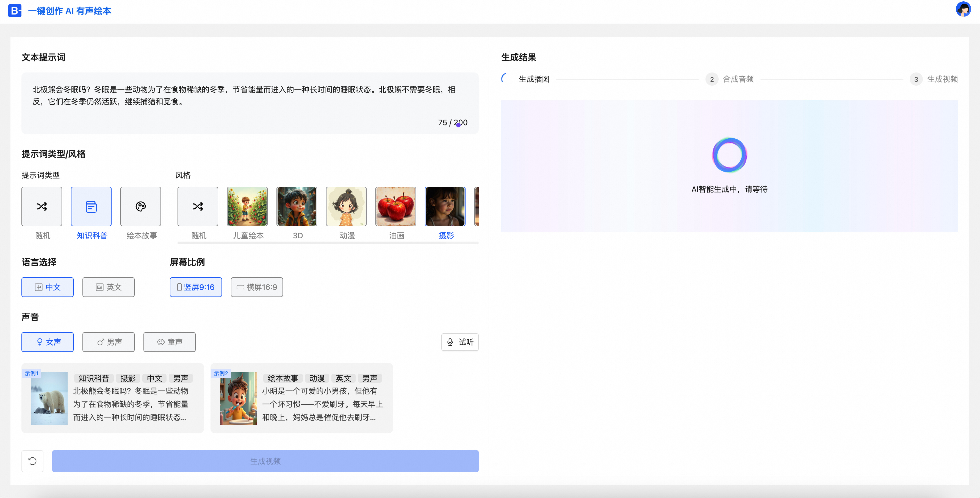This screenshot has width=980, height=498.
Task: Select 英文 language option
Action: click(x=108, y=287)
